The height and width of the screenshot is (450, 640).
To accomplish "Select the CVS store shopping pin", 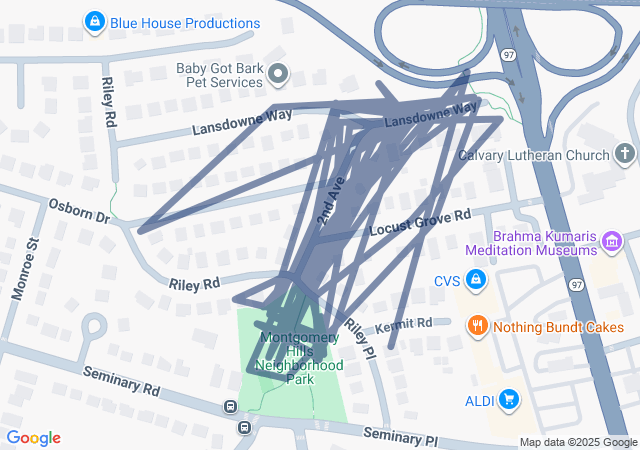I will 476,280.
